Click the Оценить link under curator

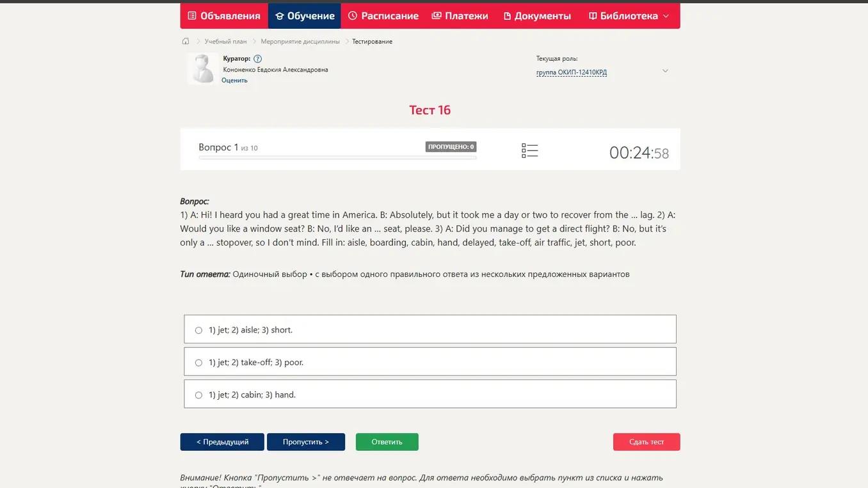pyautogui.click(x=234, y=80)
